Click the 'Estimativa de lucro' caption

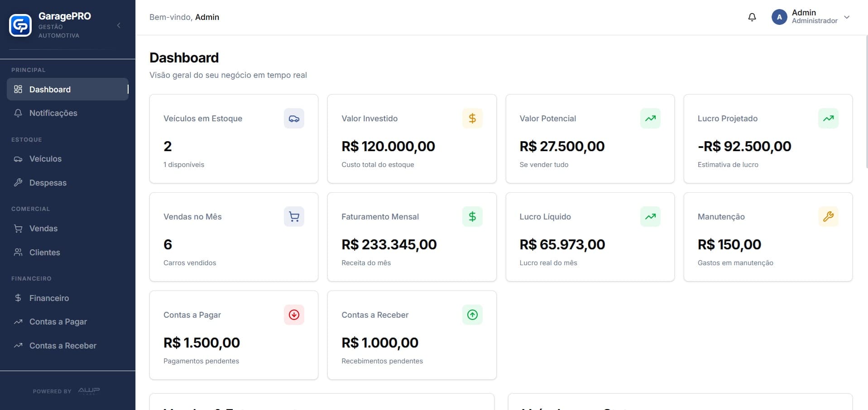point(728,165)
